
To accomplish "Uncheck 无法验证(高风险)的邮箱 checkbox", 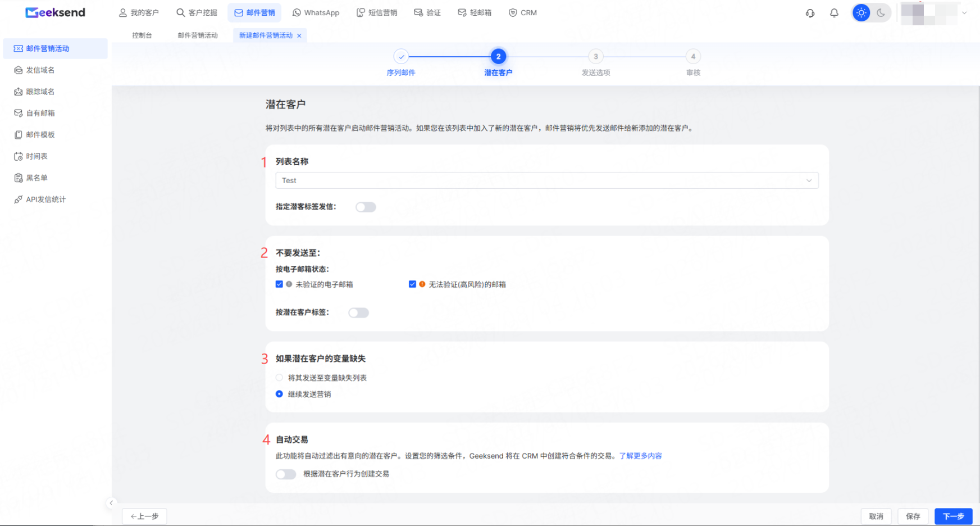I will pyautogui.click(x=412, y=284).
